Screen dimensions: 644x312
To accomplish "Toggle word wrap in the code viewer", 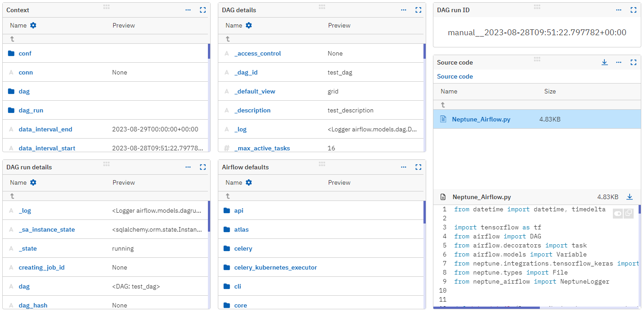I will click(x=617, y=213).
